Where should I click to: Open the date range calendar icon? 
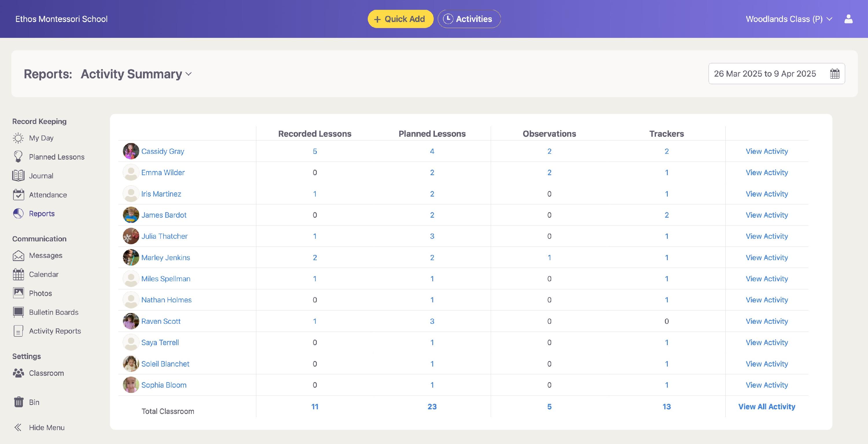(x=834, y=74)
